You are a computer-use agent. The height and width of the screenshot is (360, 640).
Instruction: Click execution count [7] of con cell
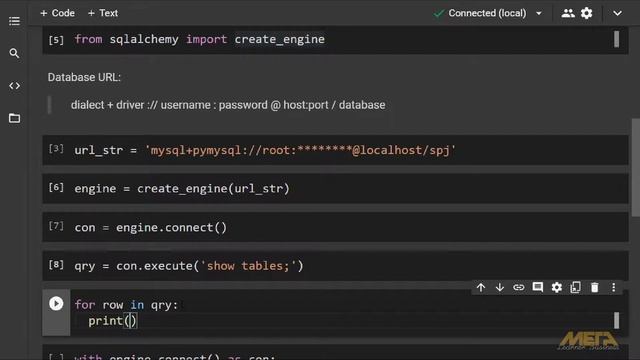(56, 226)
